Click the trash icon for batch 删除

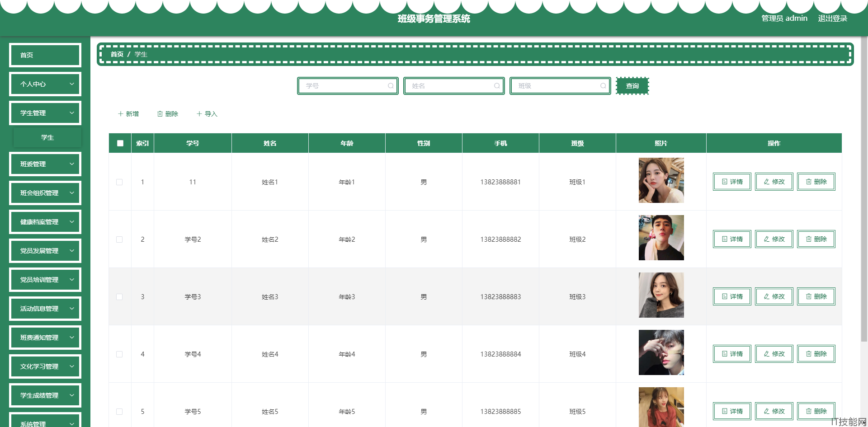pos(160,114)
